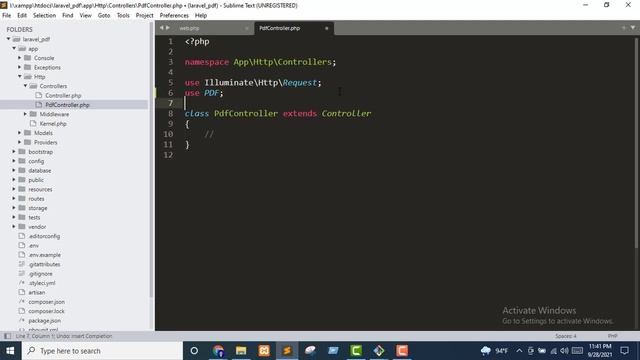640x360 pixels.
Task: Expand the Middleware folder
Action: pyautogui.click(x=25, y=114)
